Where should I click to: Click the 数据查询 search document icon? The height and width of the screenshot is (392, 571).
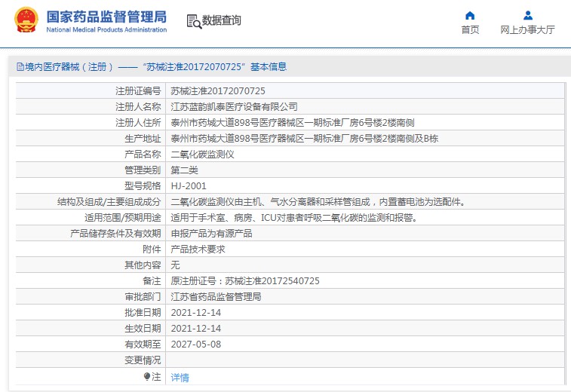(194, 21)
